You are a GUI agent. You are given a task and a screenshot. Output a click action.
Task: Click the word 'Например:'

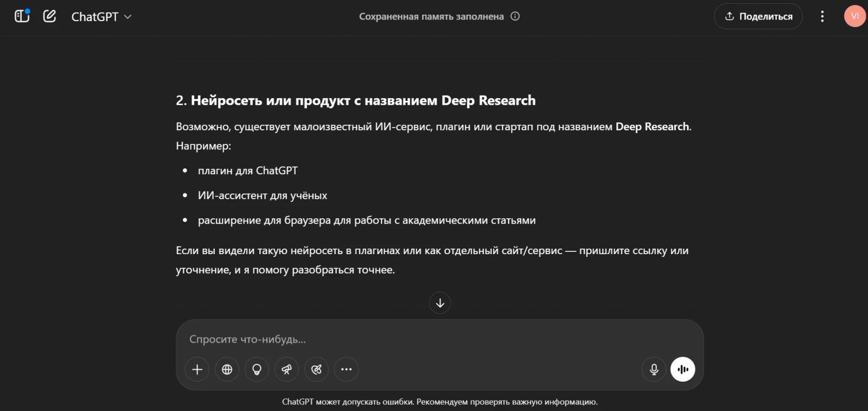click(203, 146)
